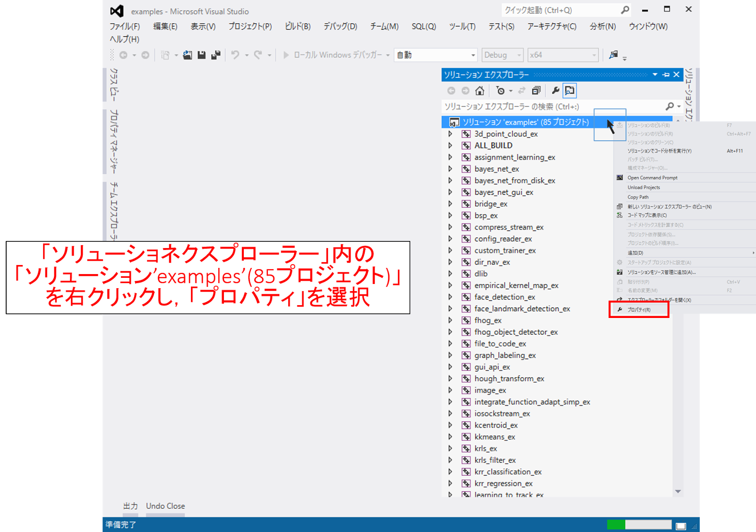The width and height of the screenshot is (756, 532).
Task: Close the Solution Explorer panel
Action: point(677,75)
